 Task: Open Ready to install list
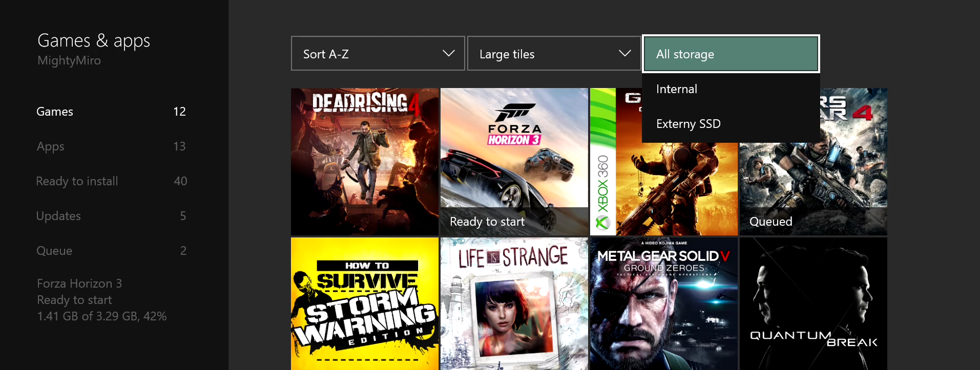(111, 181)
